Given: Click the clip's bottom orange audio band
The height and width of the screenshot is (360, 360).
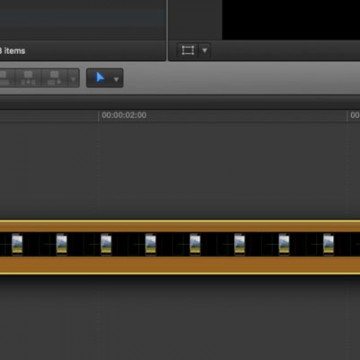Looking at the screenshot, I should [x=180, y=265].
